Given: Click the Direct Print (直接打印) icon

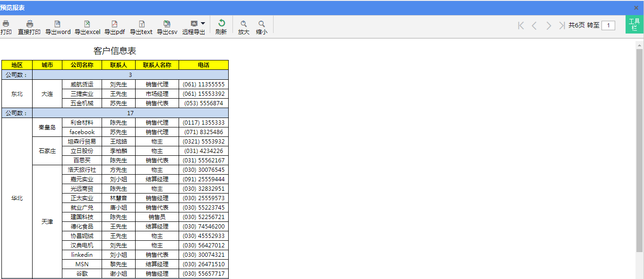Looking at the screenshot, I should [x=29, y=24].
